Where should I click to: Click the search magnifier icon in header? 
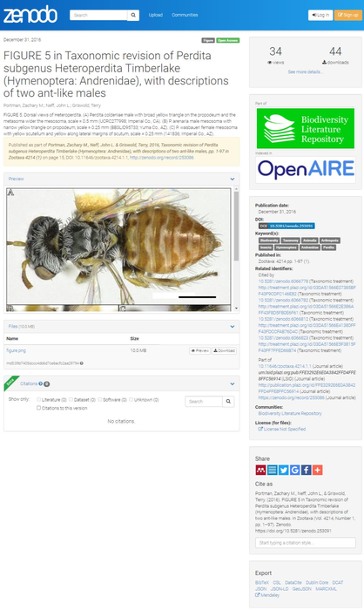click(x=133, y=15)
